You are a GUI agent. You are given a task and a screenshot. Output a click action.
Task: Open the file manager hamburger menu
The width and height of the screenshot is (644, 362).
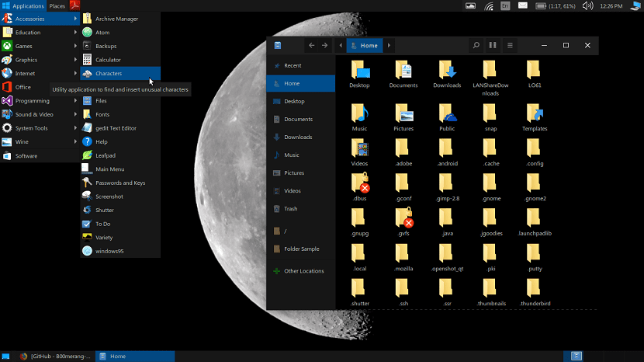[510, 46]
